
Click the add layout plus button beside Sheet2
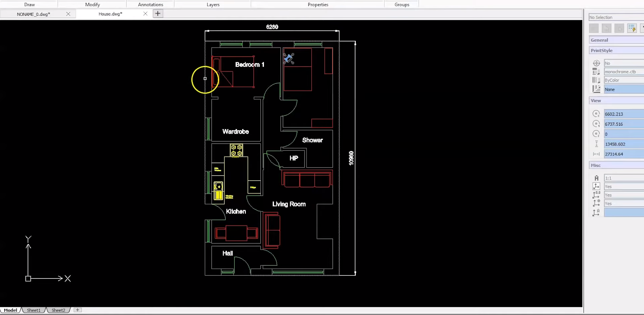point(77,310)
